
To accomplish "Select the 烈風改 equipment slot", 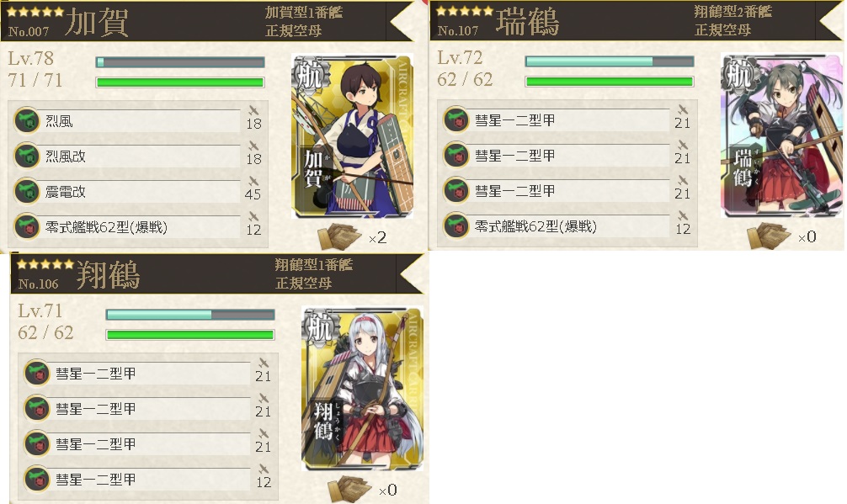I will (138, 156).
